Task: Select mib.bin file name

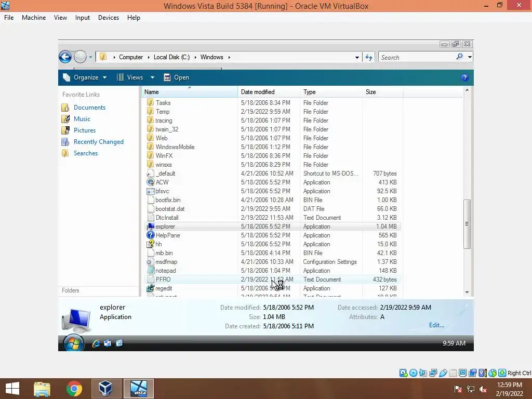Action: (x=164, y=253)
